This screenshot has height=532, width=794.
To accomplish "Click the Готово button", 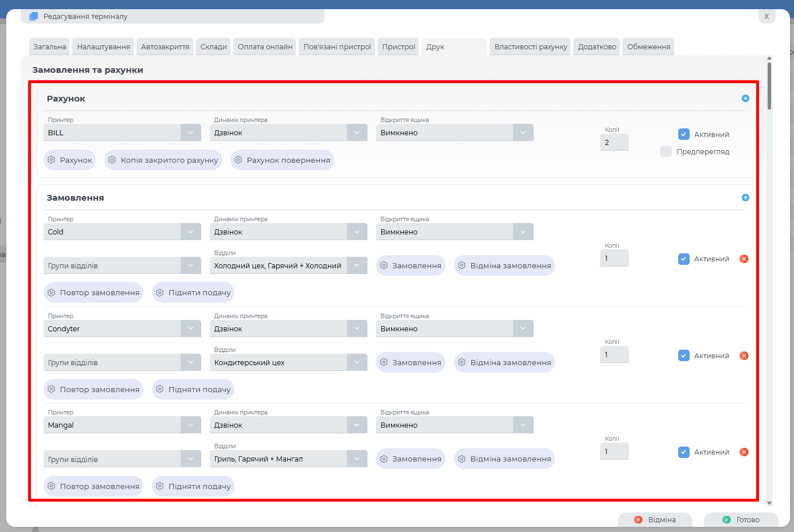I will click(741, 520).
